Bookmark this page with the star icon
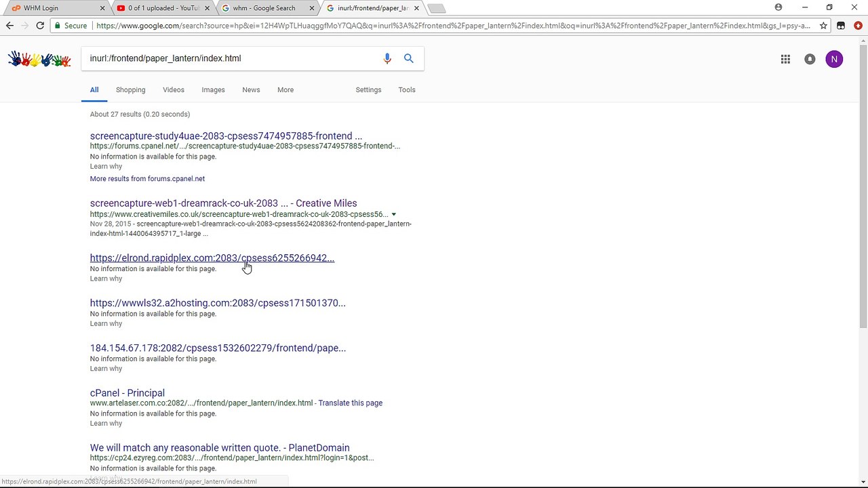The image size is (868, 488). click(x=823, y=26)
